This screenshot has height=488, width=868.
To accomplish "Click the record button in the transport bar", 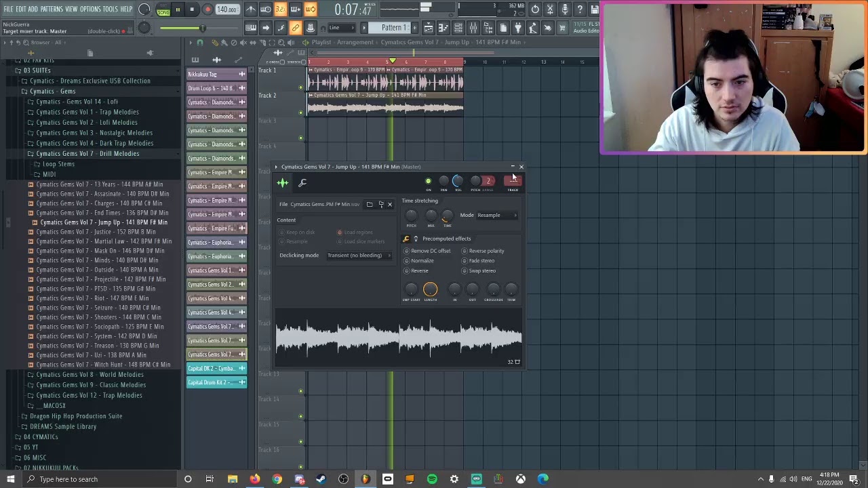I will 208,9.
